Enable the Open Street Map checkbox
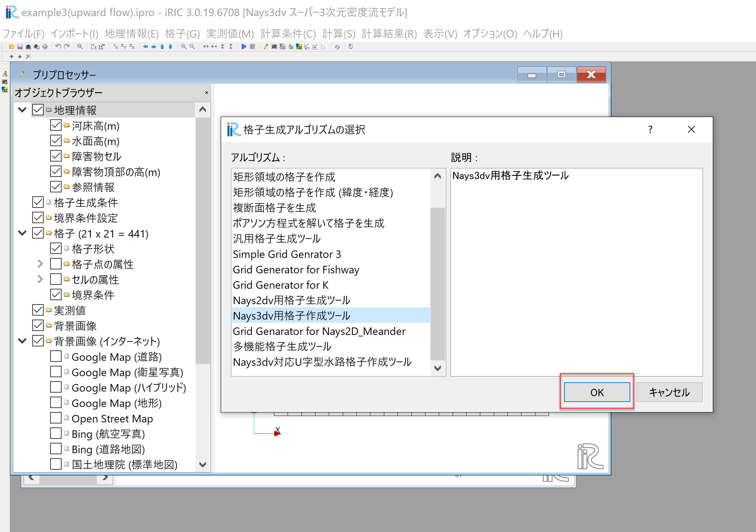This screenshot has height=532, width=756. tap(56, 418)
